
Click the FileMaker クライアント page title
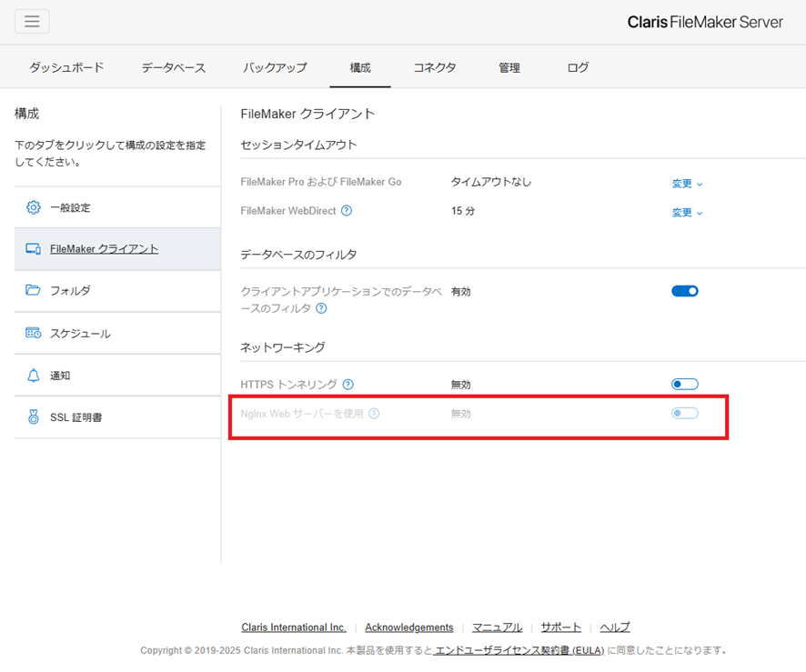pos(307,114)
